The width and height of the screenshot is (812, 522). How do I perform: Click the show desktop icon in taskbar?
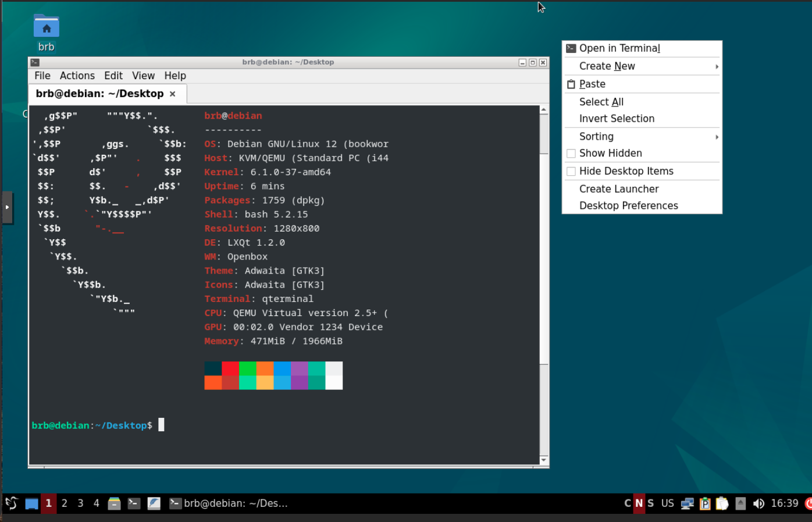click(31, 503)
